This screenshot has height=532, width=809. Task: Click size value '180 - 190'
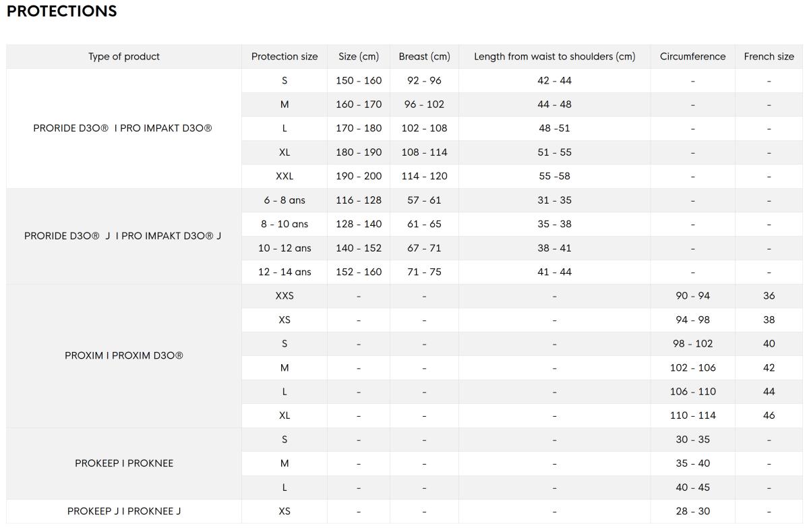pos(359,152)
